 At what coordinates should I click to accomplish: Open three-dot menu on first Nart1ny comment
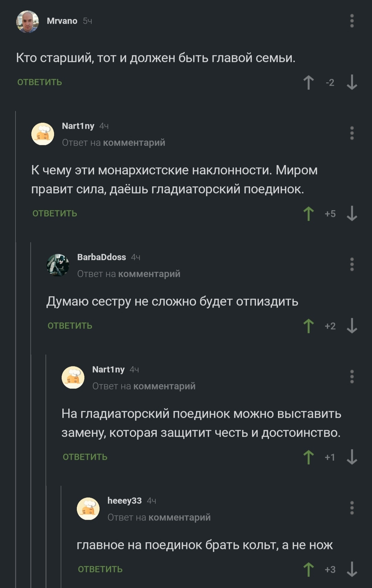pyautogui.click(x=352, y=133)
